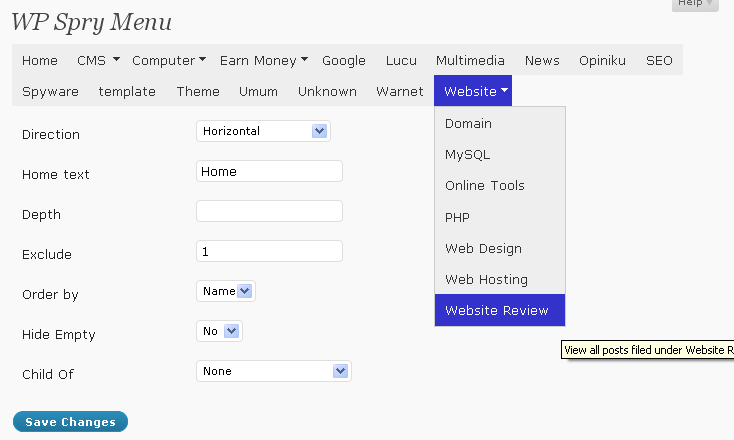734x440 pixels.
Task: Click the Save Changes button
Action: [70, 421]
